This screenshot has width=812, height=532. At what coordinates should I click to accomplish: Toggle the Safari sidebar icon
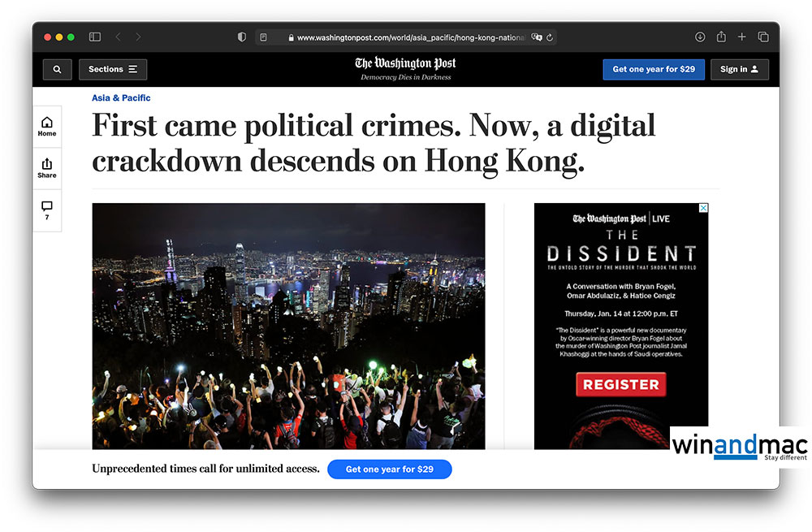[x=95, y=37]
